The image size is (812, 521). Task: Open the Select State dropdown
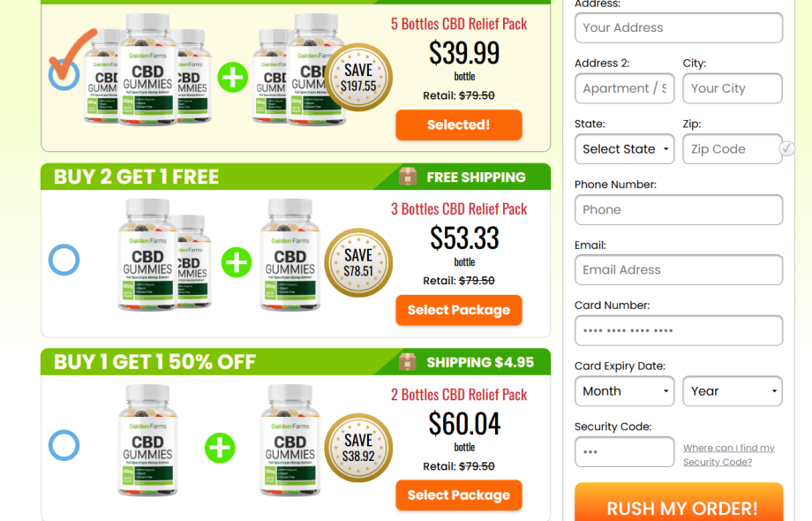(625, 149)
